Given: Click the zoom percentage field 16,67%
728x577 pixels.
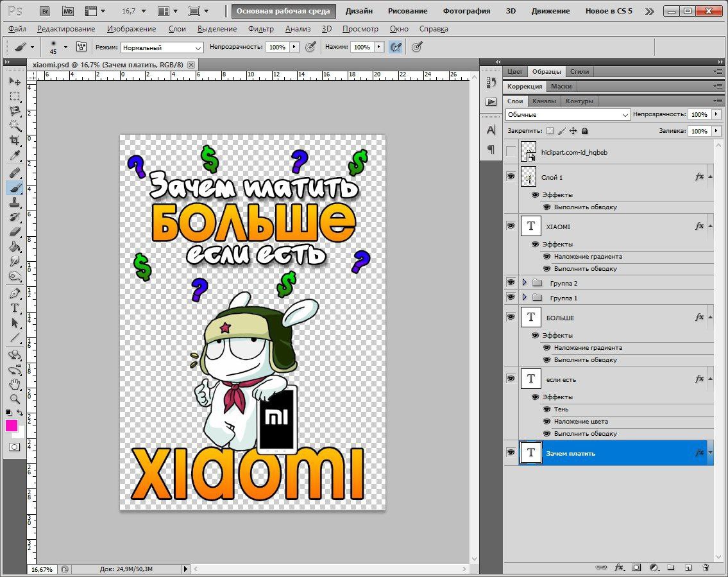Looking at the screenshot, I should (42, 569).
